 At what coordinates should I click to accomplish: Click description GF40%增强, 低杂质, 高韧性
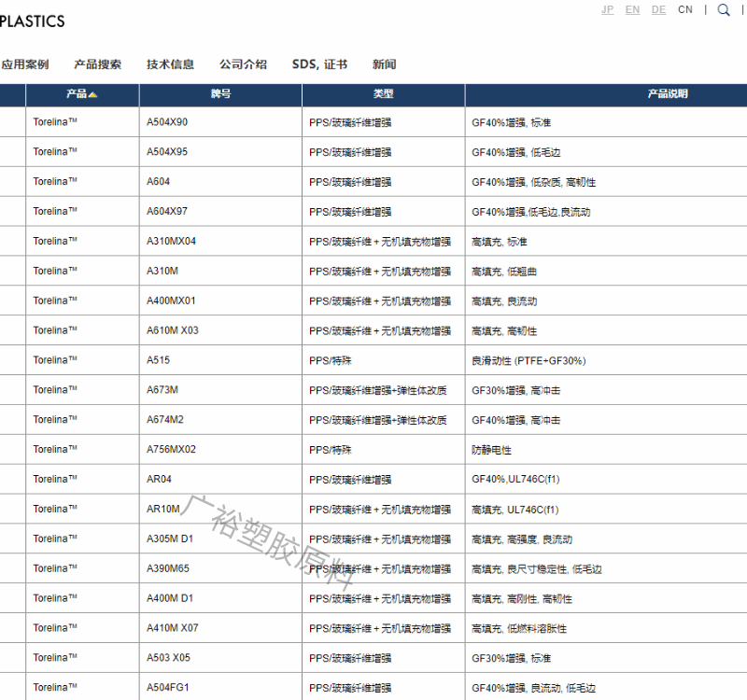[533, 182]
